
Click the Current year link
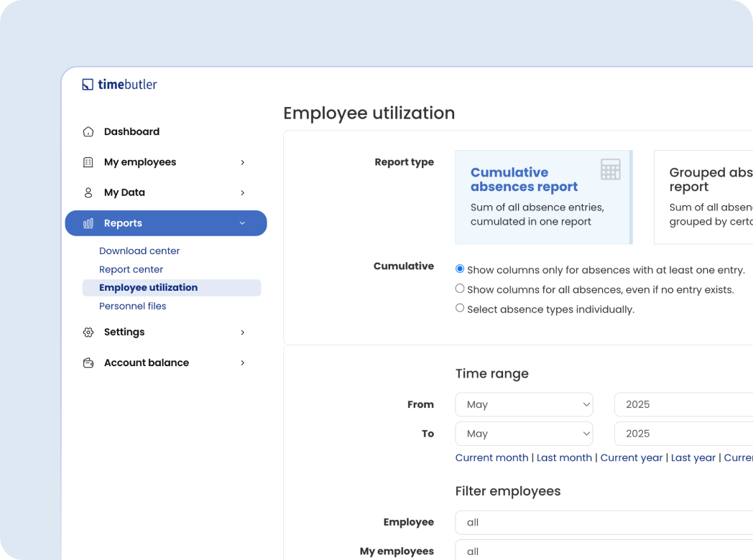tap(632, 458)
